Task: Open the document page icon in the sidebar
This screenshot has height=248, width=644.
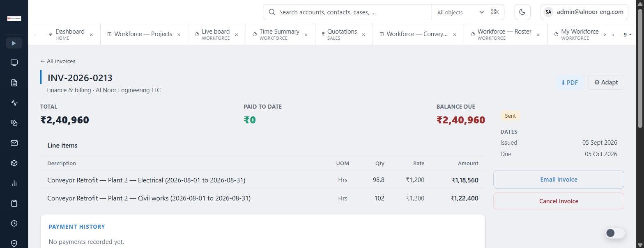Action: (14, 83)
